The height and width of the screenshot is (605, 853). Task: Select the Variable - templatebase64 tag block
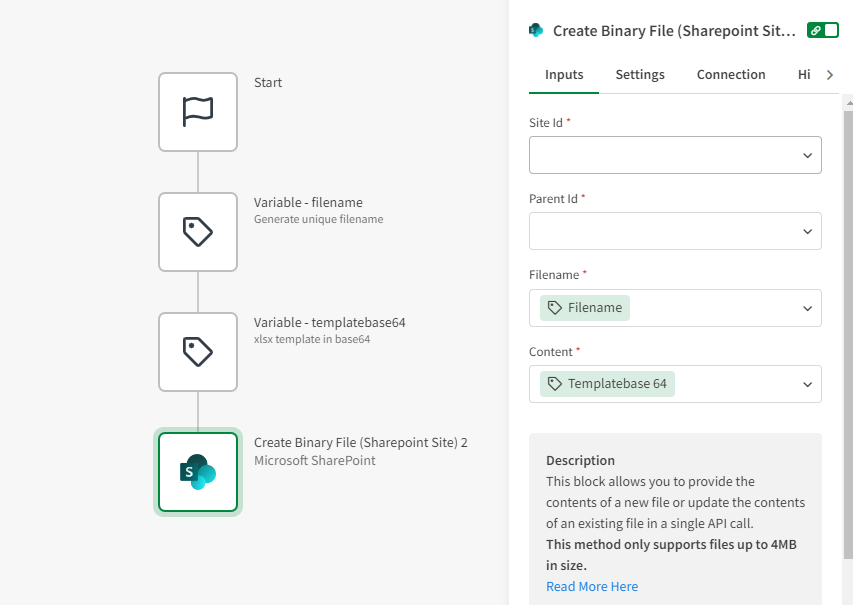tap(198, 352)
